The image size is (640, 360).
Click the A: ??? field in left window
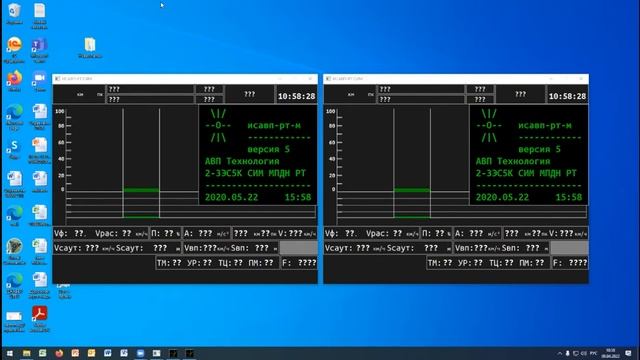207,233
